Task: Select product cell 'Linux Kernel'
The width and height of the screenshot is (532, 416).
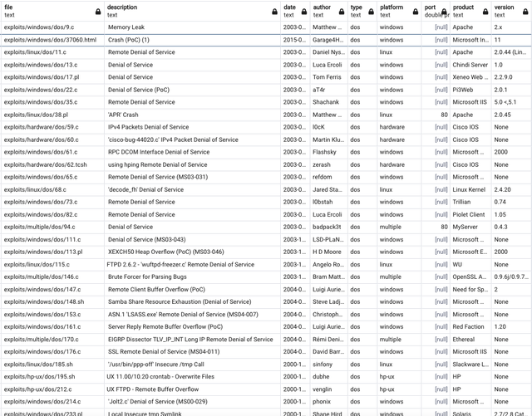Action: 470,189
